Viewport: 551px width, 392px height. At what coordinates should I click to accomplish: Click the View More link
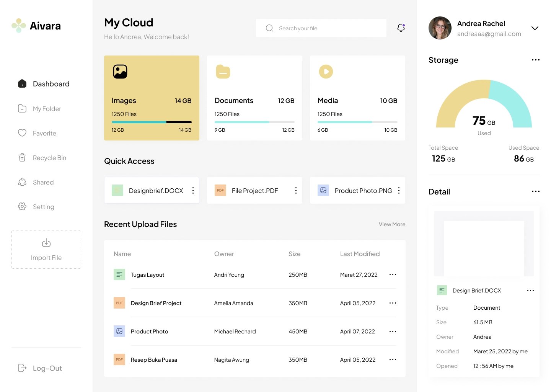[x=392, y=224]
